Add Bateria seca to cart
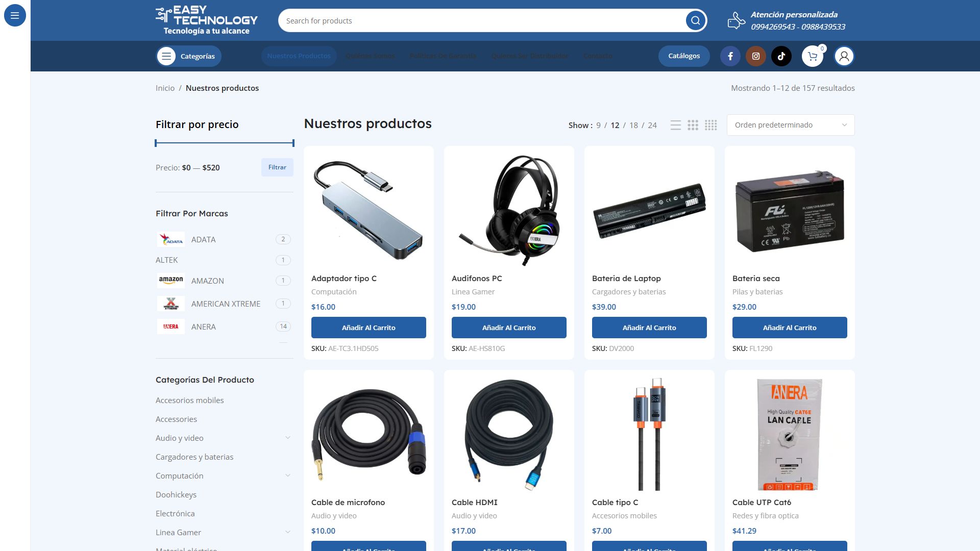This screenshot has width=980, height=551. point(790,328)
